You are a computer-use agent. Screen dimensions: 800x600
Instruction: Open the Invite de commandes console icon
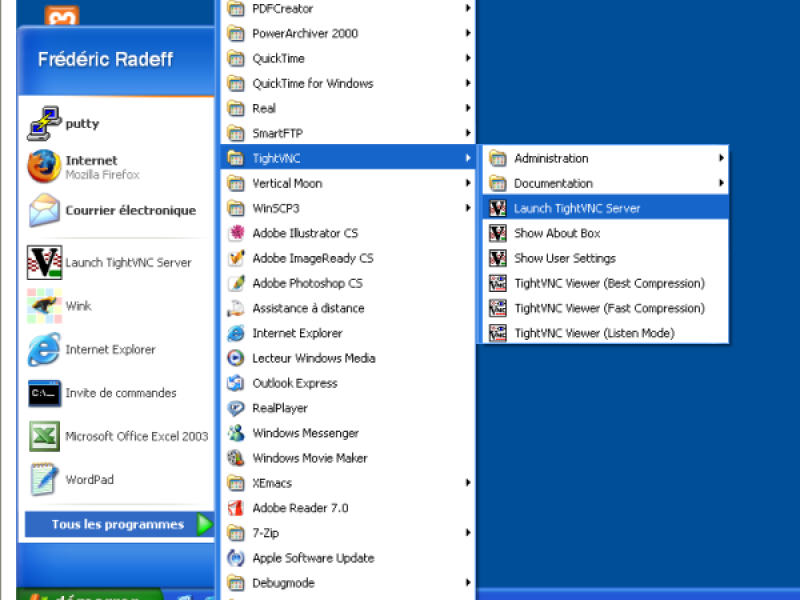click(44, 393)
